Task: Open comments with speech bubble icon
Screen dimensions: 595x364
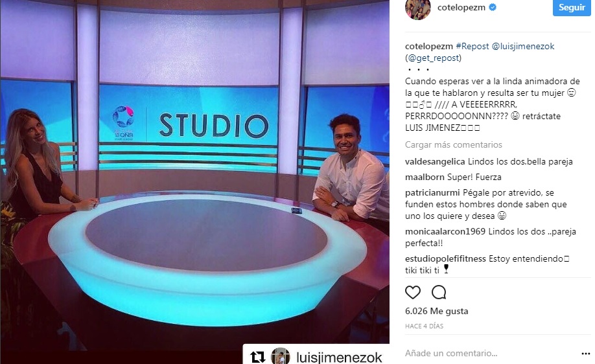Action: click(439, 292)
